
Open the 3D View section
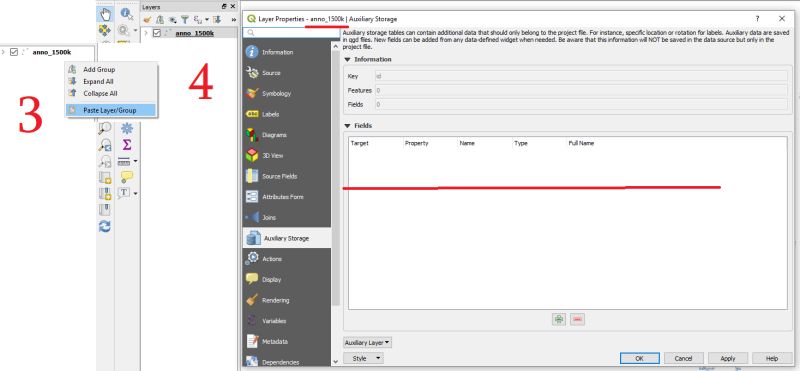tap(287, 155)
